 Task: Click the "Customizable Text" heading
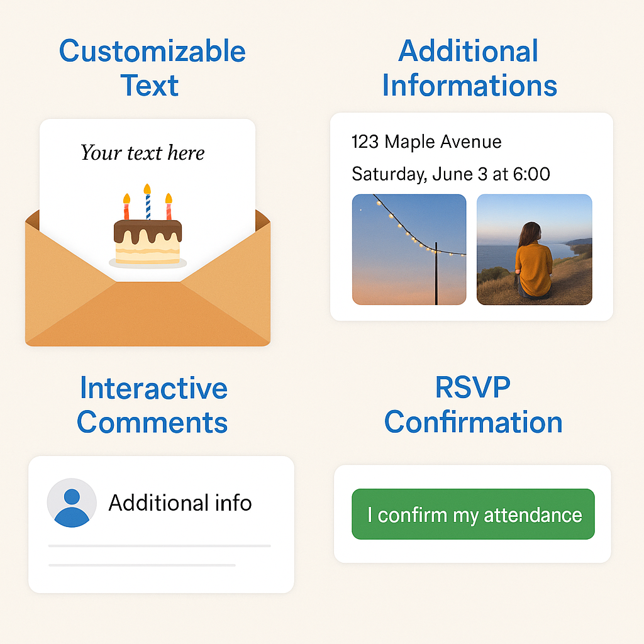tap(152, 68)
